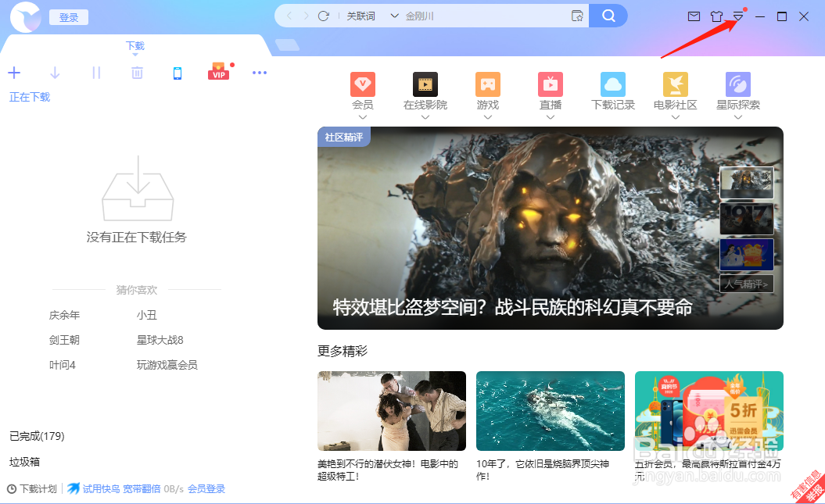Expand the chevron under 电影社区
The image size is (825, 504).
676,117
